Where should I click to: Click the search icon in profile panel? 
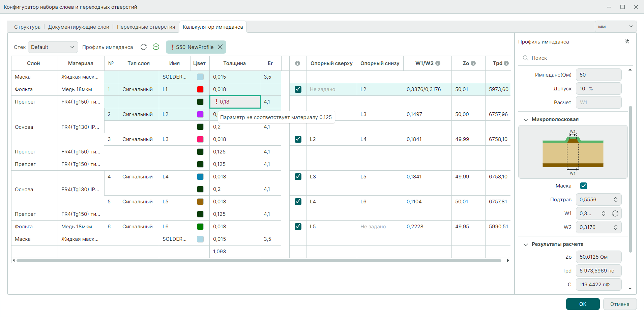[525, 58]
